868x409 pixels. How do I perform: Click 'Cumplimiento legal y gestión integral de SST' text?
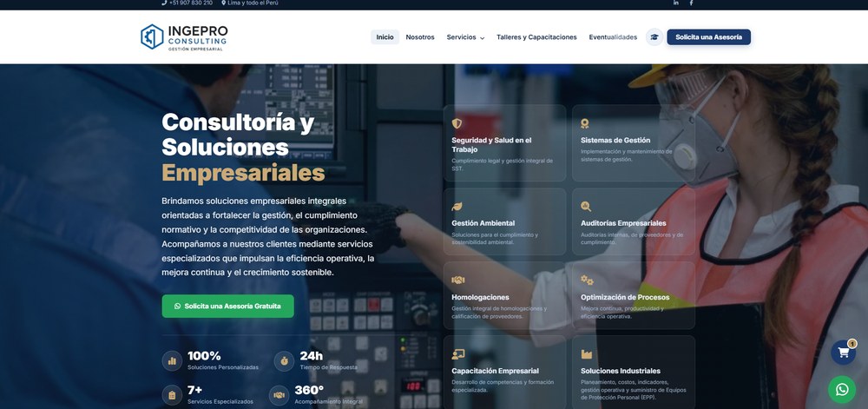(502, 164)
